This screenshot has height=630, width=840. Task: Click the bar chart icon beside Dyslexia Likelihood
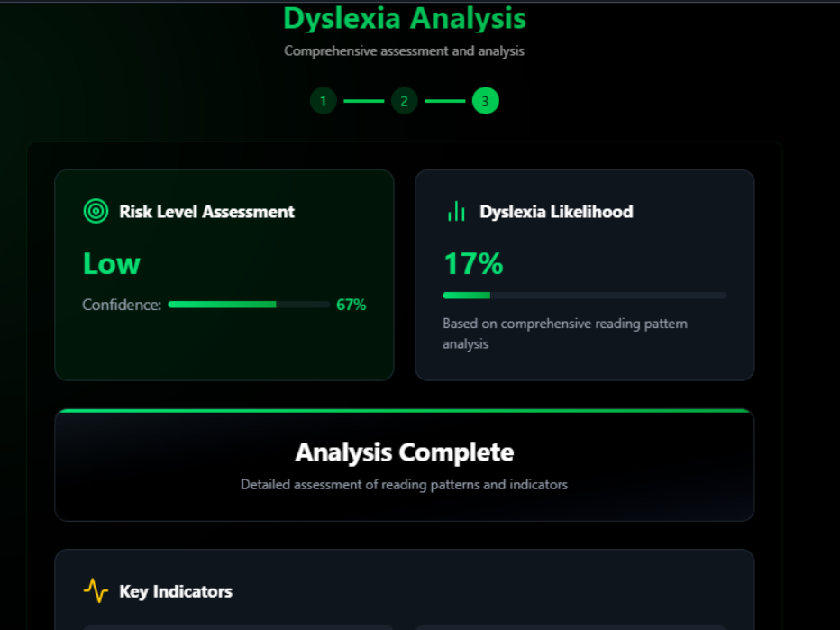click(456, 211)
